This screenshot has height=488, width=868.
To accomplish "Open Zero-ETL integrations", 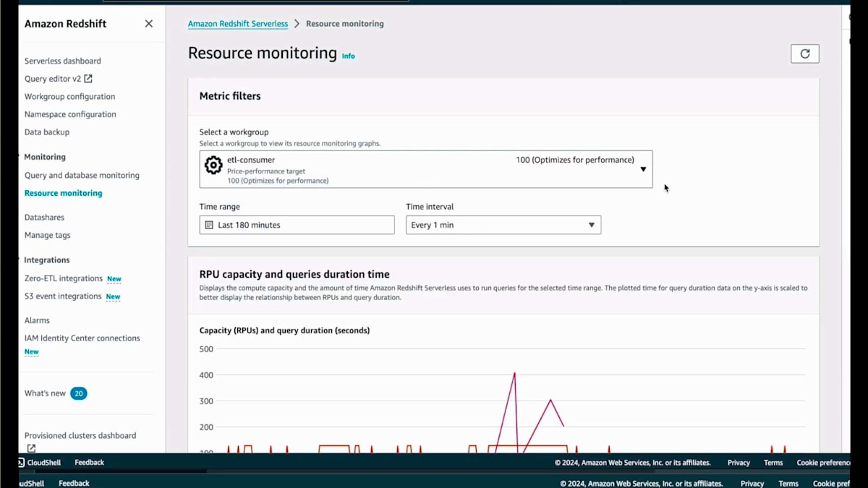I will 64,278.
